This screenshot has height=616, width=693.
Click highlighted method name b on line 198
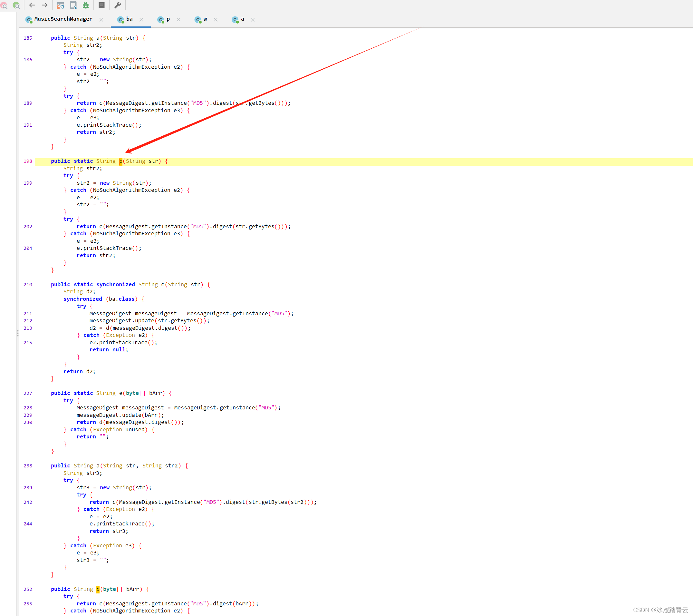click(121, 161)
